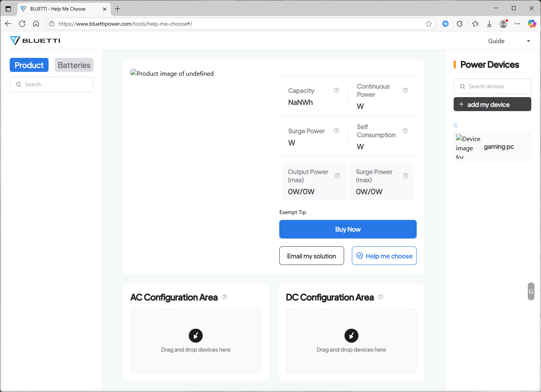Image resolution: width=541 pixels, height=392 pixels.
Task: Click the AC drag and drop area
Action: tap(196, 340)
